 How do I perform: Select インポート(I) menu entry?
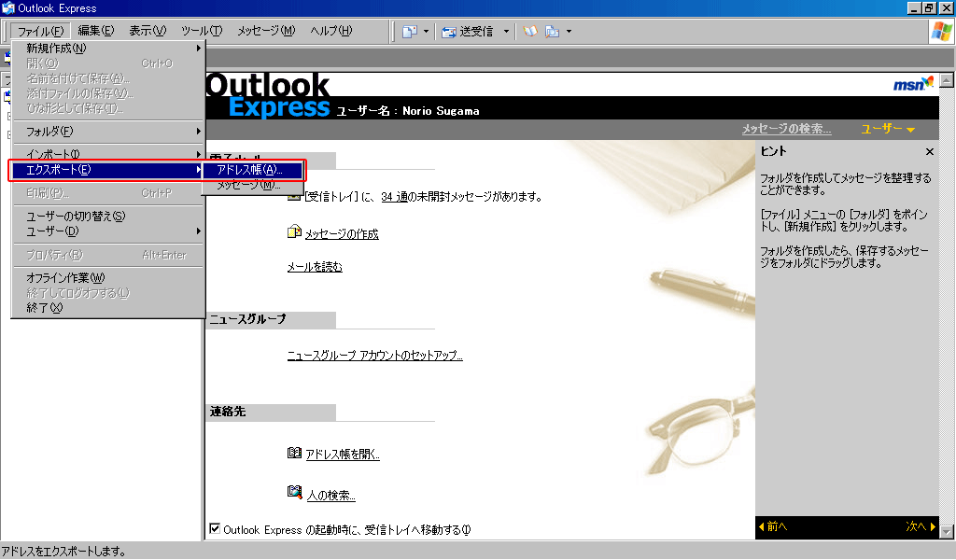click(x=108, y=154)
